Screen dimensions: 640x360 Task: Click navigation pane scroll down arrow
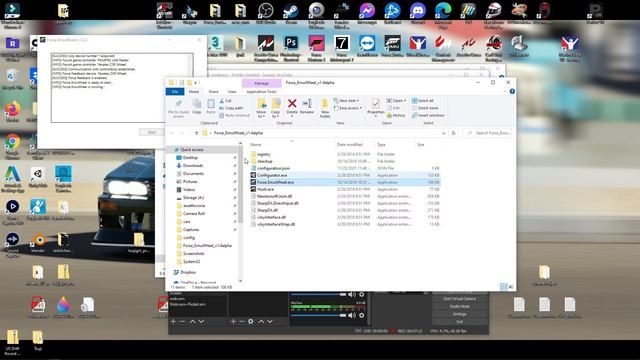pos(240,280)
